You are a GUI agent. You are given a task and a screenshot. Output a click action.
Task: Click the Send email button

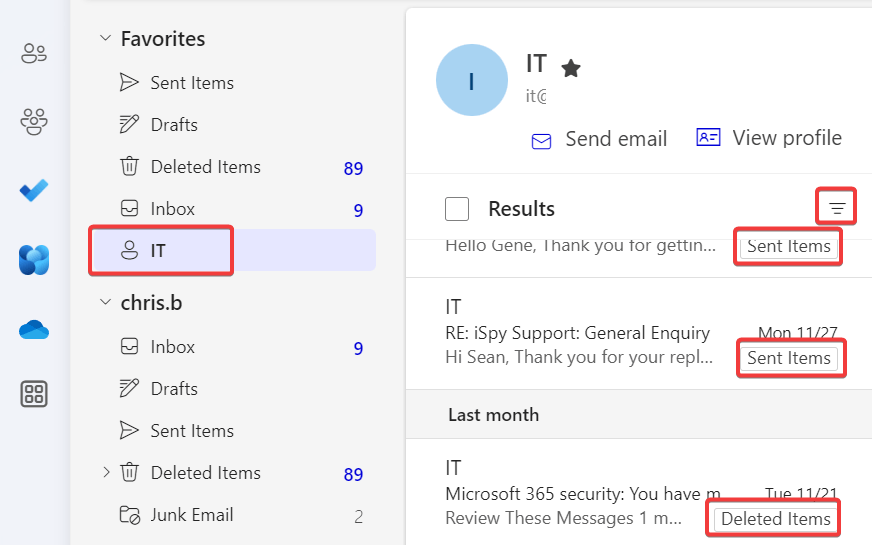click(599, 139)
